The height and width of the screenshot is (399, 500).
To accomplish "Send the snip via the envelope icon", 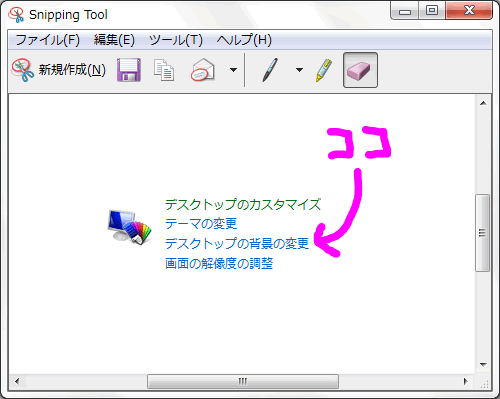I will point(203,70).
